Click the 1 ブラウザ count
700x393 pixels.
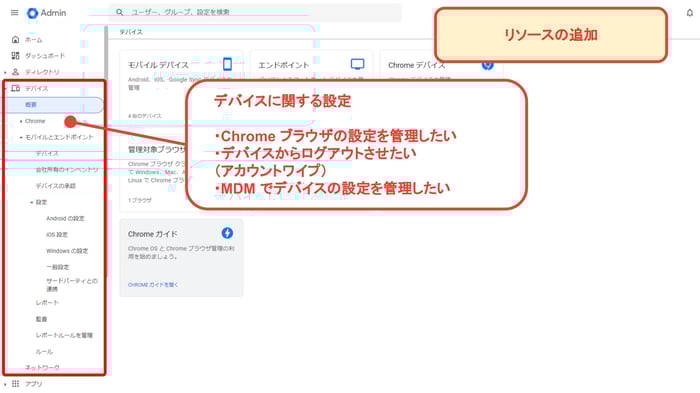pyautogui.click(x=140, y=201)
